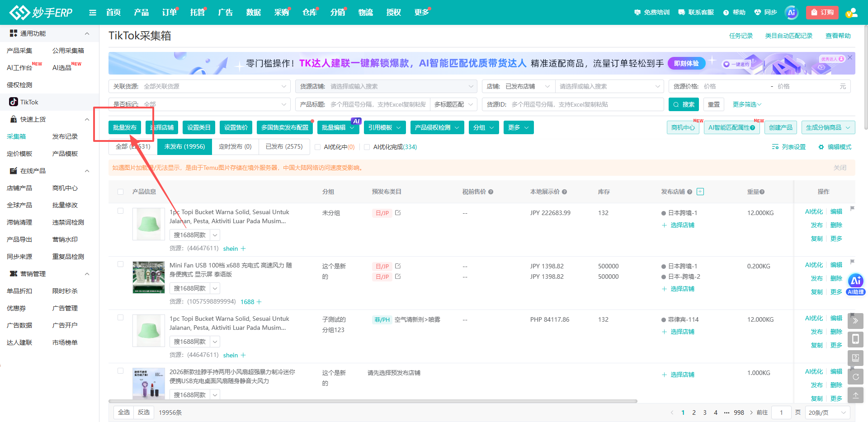Click the Mini Fan USB product thumbnail
This screenshot has height=422, width=868.
(149, 277)
